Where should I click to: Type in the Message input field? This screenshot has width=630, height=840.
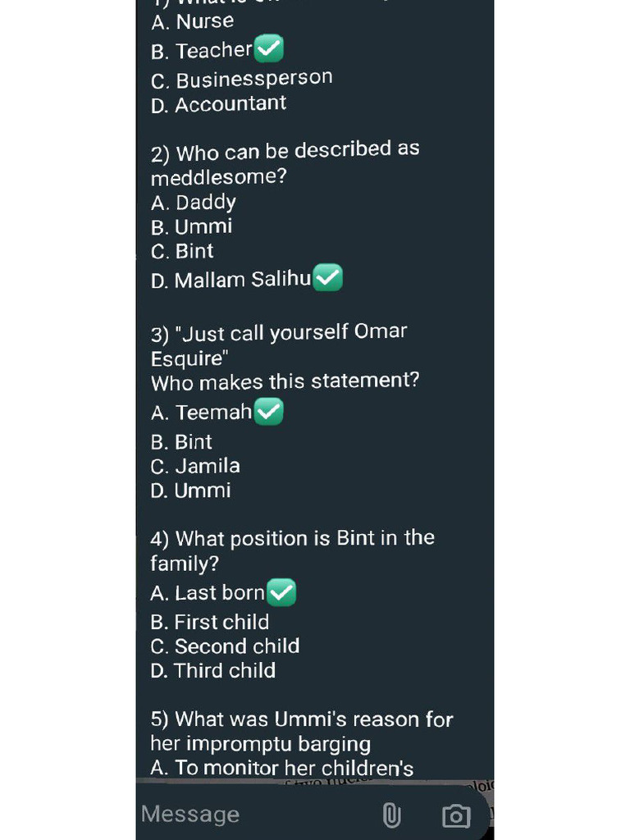[x=246, y=814]
